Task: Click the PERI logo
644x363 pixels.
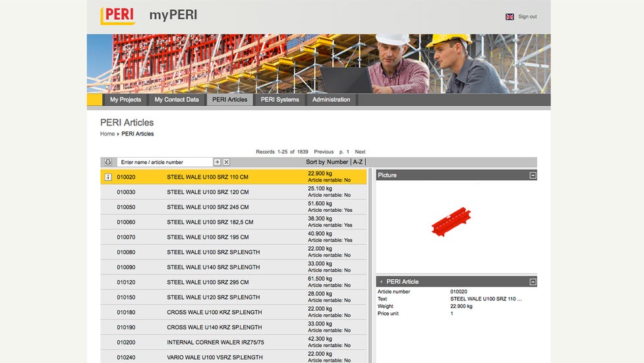Action: click(x=118, y=16)
